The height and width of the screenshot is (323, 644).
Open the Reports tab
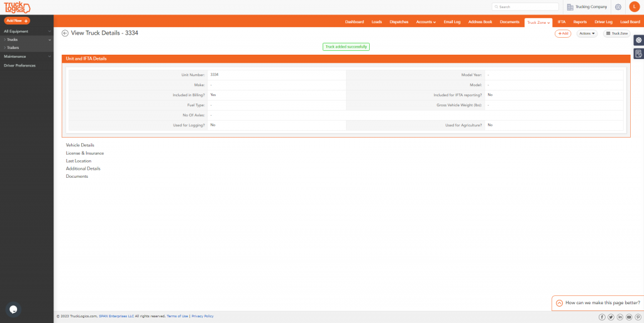(x=580, y=22)
